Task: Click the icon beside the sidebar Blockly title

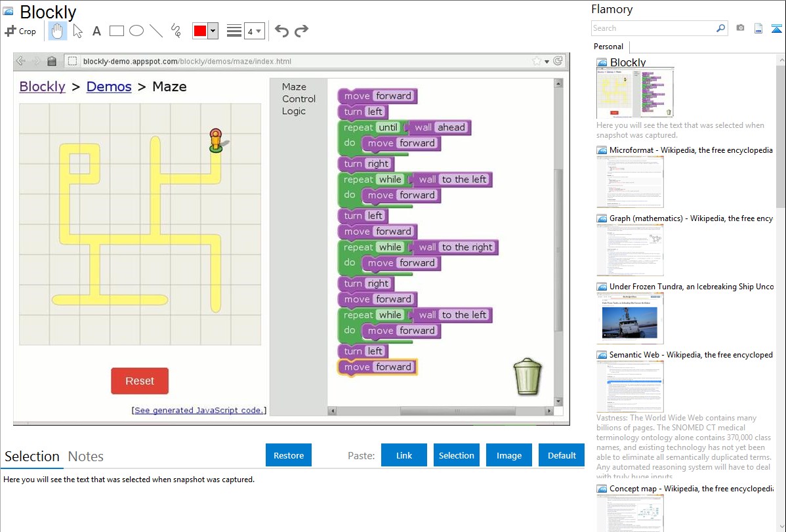Action: tap(602, 63)
